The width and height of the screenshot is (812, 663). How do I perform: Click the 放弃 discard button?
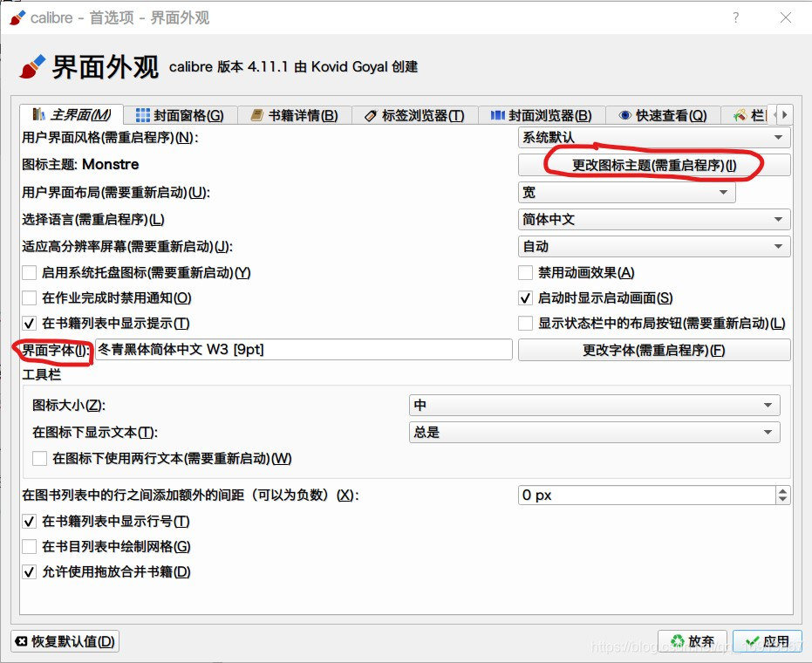693,641
